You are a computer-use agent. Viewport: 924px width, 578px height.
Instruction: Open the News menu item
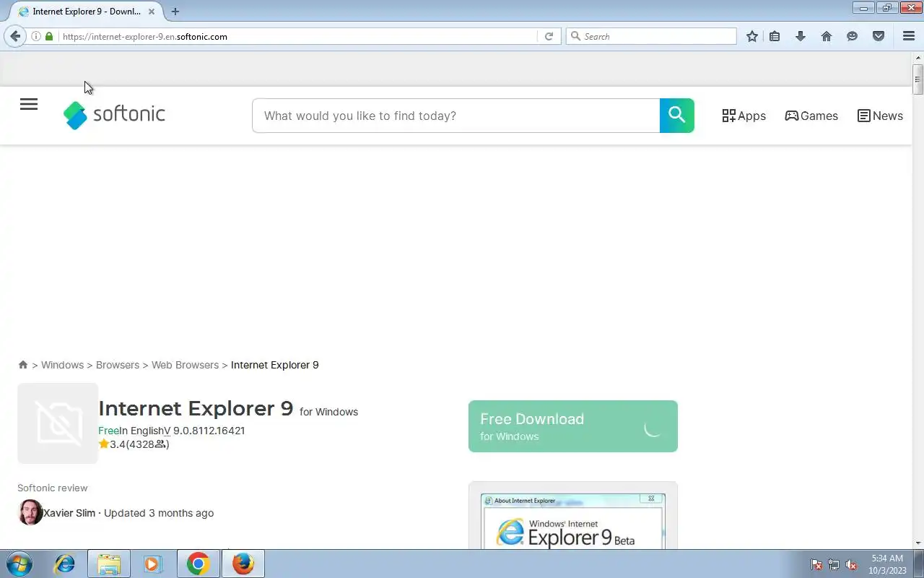(880, 116)
